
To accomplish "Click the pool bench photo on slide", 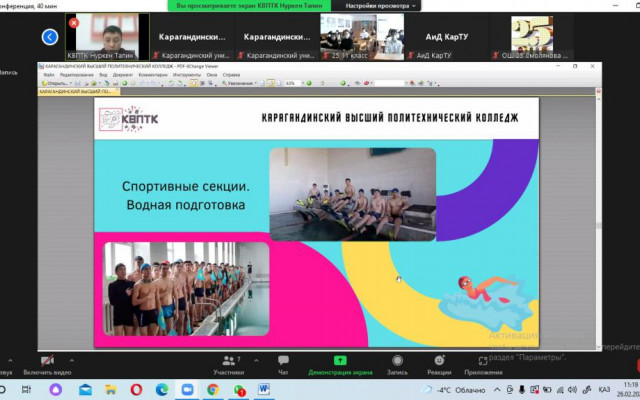I will tap(353, 194).
